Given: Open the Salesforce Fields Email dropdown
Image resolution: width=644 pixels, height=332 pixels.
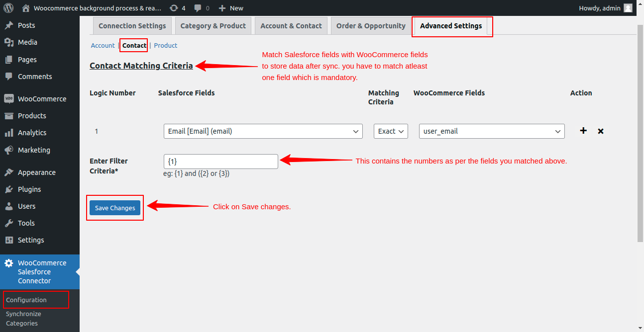Looking at the screenshot, I should [x=263, y=131].
